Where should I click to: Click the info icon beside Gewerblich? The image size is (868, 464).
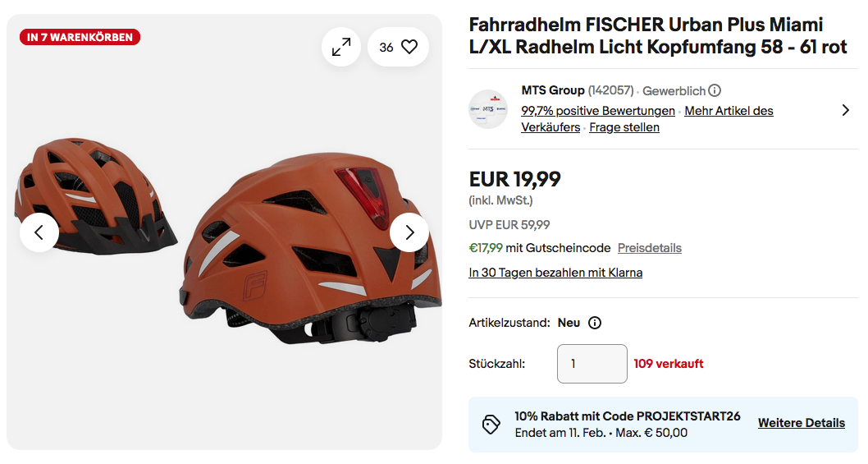(x=715, y=90)
